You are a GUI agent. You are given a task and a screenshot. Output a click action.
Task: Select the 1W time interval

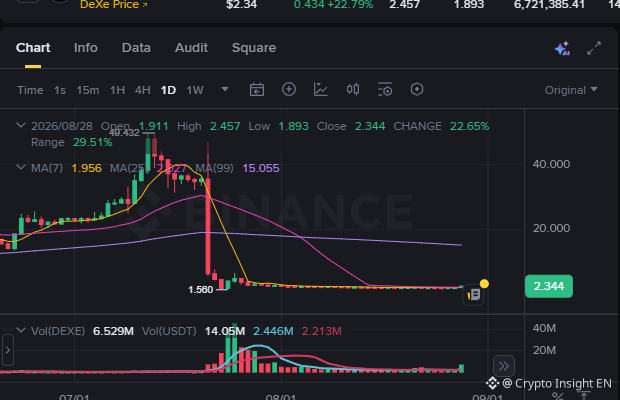195,90
